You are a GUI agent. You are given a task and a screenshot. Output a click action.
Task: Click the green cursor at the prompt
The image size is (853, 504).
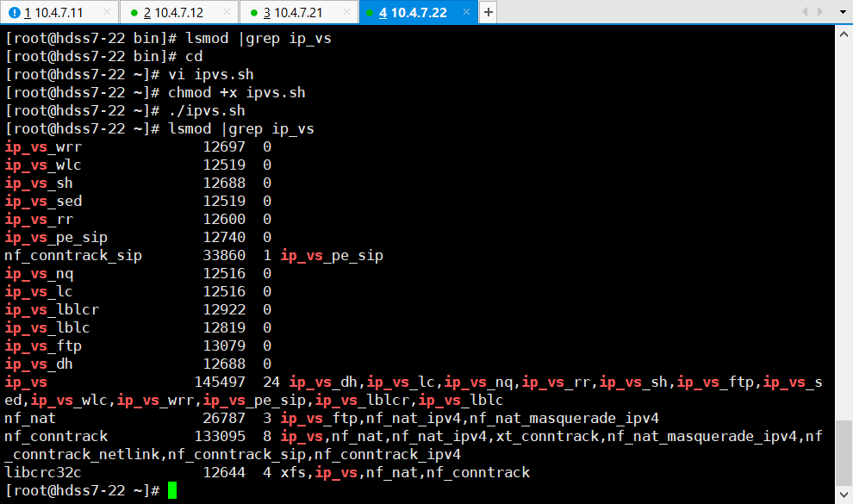(x=172, y=490)
